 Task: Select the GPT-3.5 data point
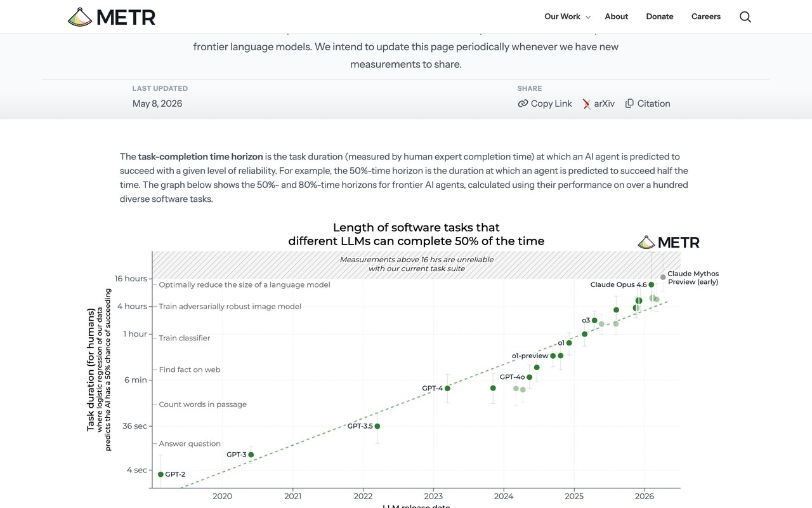pyautogui.click(x=377, y=426)
